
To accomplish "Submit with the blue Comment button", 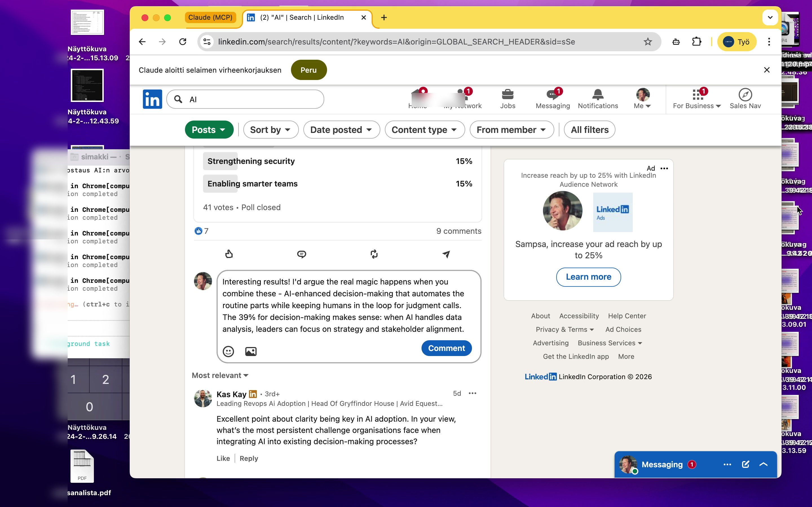I will [x=446, y=348].
